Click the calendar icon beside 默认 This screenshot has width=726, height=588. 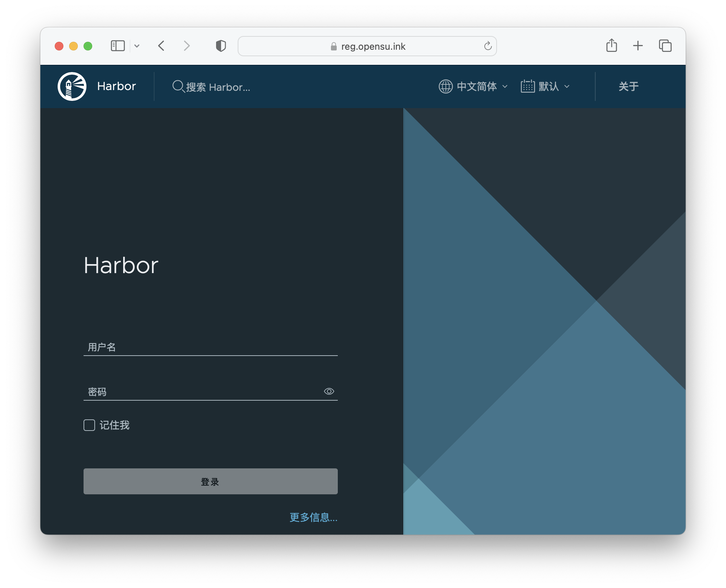[528, 86]
